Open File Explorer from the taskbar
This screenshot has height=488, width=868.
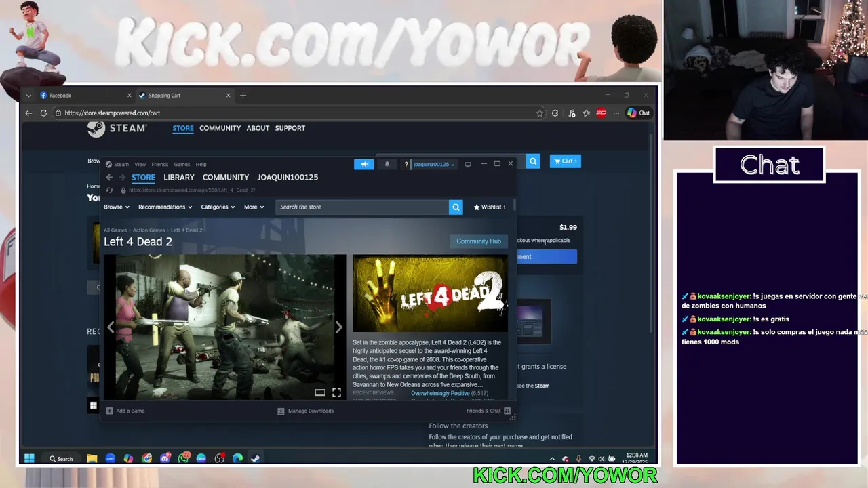click(x=92, y=459)
